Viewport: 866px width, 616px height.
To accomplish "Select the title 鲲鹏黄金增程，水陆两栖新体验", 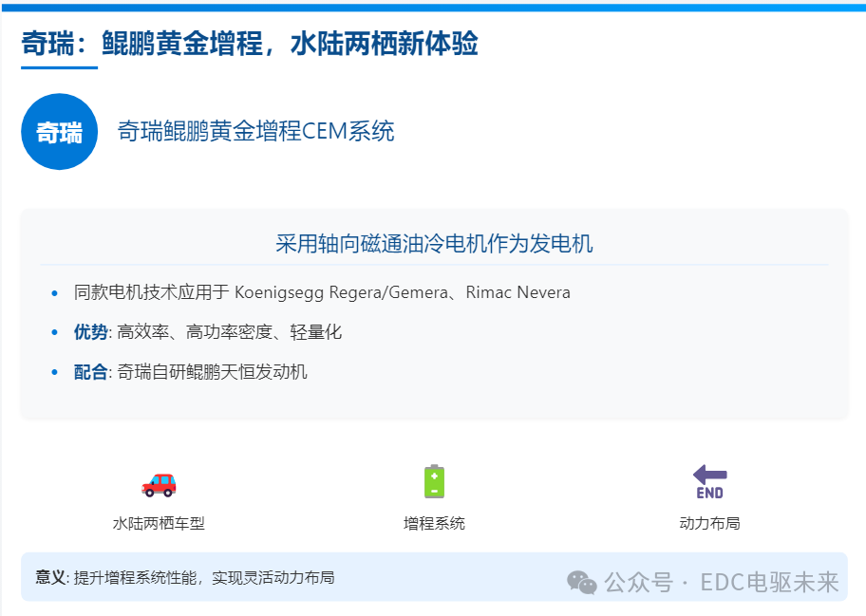I will pyautogui.click(x=290, y=43).
